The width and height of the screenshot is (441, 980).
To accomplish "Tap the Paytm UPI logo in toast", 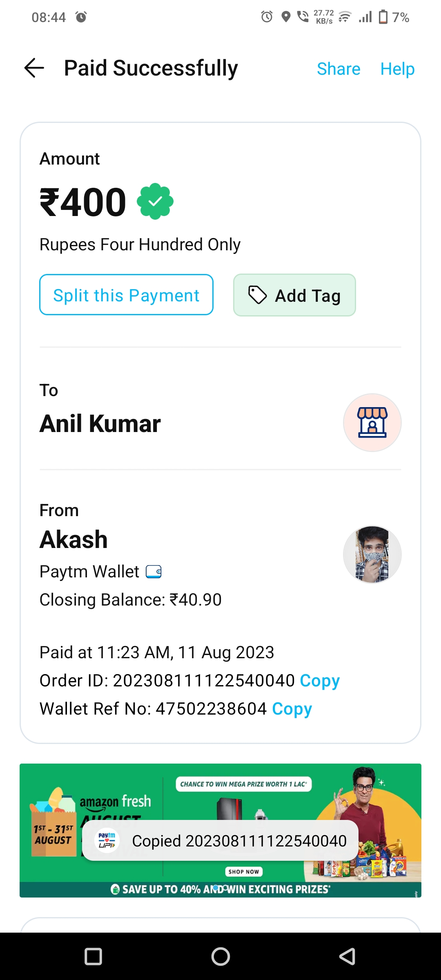I will pos(107,840).
